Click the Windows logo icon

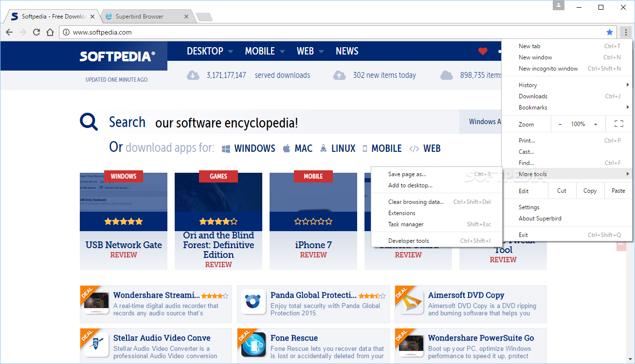pos(226,148)
